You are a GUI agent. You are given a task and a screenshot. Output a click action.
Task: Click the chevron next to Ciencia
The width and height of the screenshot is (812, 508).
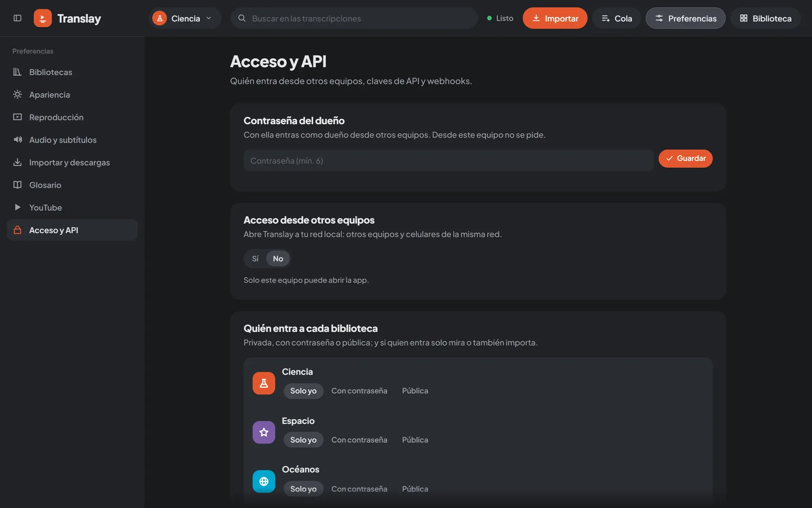209,18
